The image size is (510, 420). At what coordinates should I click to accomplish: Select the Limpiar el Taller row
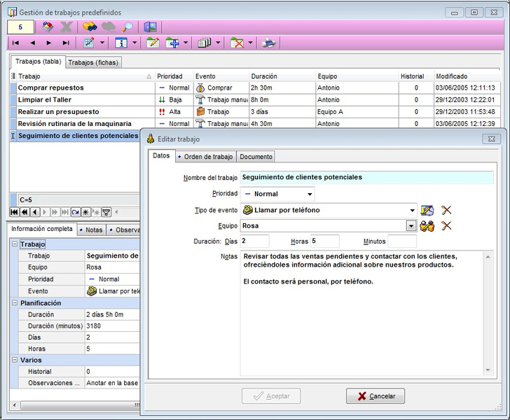pyautogui.click(x=255, y=100)
